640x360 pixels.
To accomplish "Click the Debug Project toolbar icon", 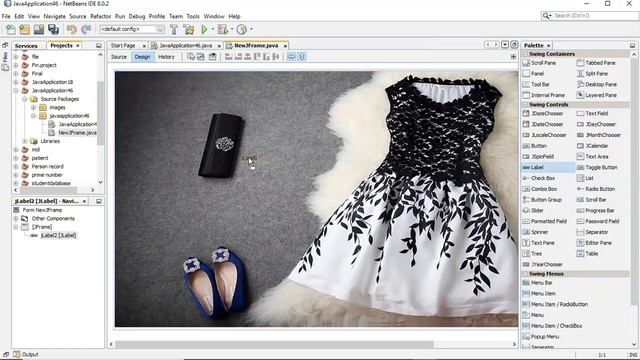I will (x=223, y=29).
